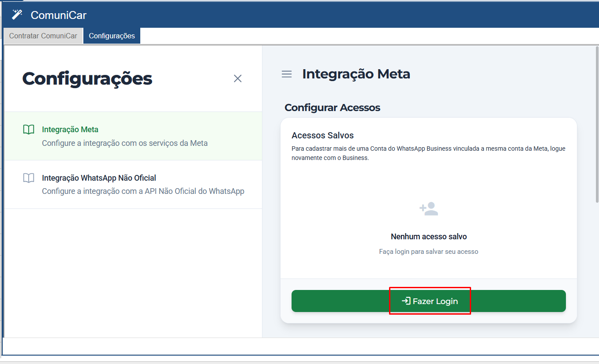
Task: Click the book icon beside Integração WhatsApp Não Oficial
Action: (29, 178)
